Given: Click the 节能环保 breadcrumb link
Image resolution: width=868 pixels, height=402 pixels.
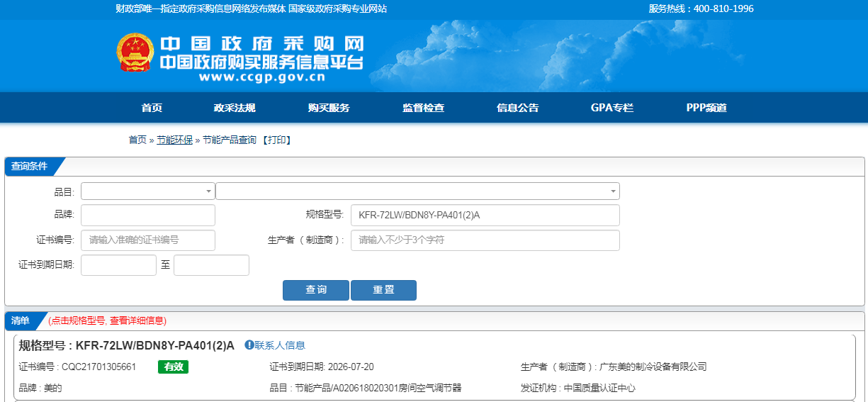Looking at the screenshot, I should pos(174,140).
